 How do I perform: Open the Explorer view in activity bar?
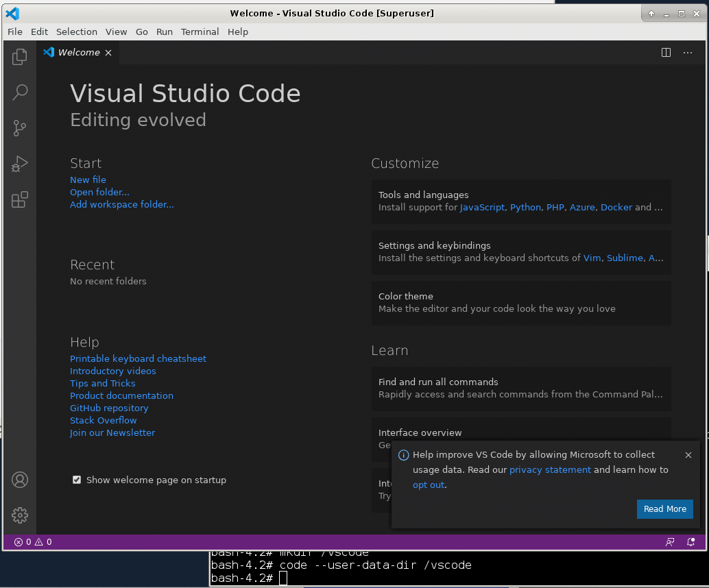[x=19, y=56]
